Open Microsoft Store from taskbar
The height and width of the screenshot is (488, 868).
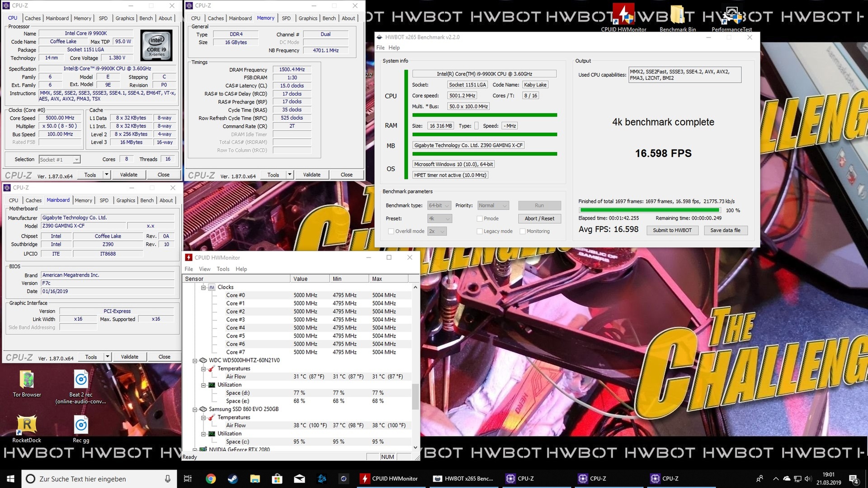tap(277, 479)
